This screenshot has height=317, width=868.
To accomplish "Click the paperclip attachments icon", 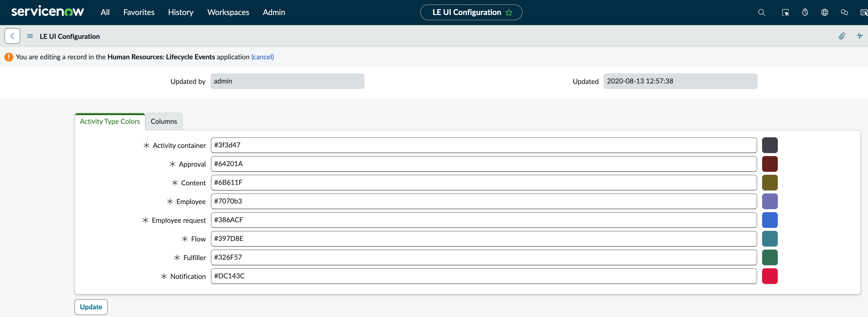I will point(842,36).
